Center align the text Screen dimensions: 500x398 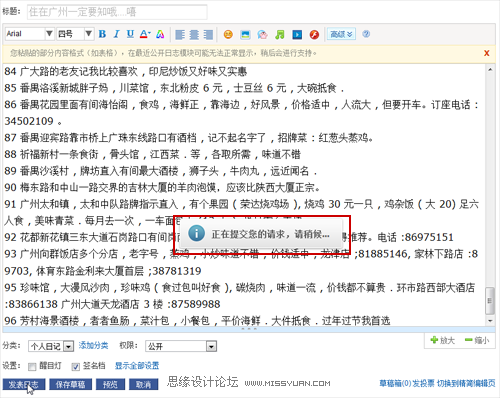[x=194, y=34]
